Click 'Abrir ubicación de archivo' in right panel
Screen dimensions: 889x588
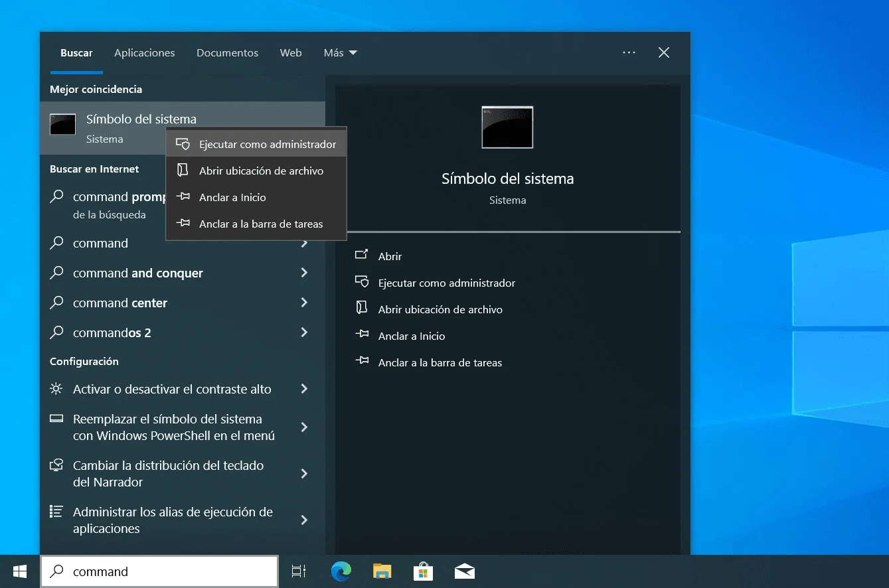point(440,309)
